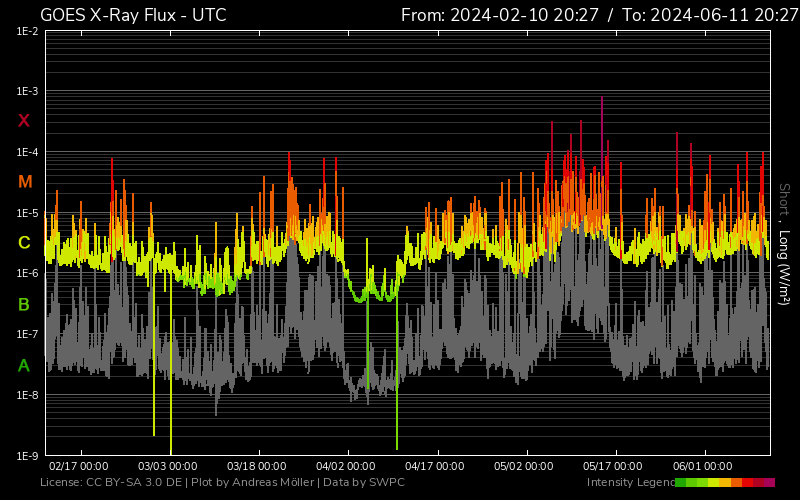Image resolution: width=800 pixels, height=500 pixels.
Task: Click the 05/02 00:00 date tick label
Action: click(x=523, y=466)
